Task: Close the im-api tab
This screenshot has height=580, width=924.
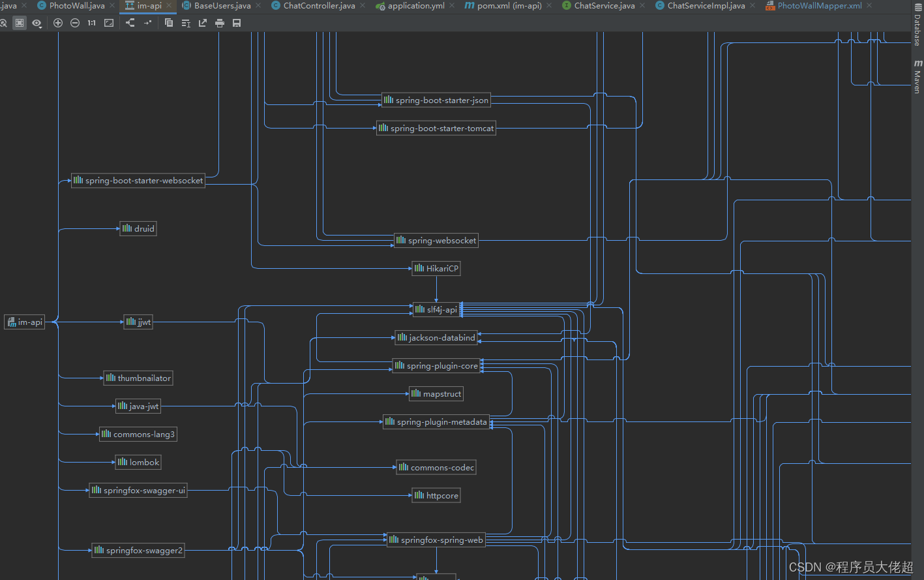Action: pos(170,6)
